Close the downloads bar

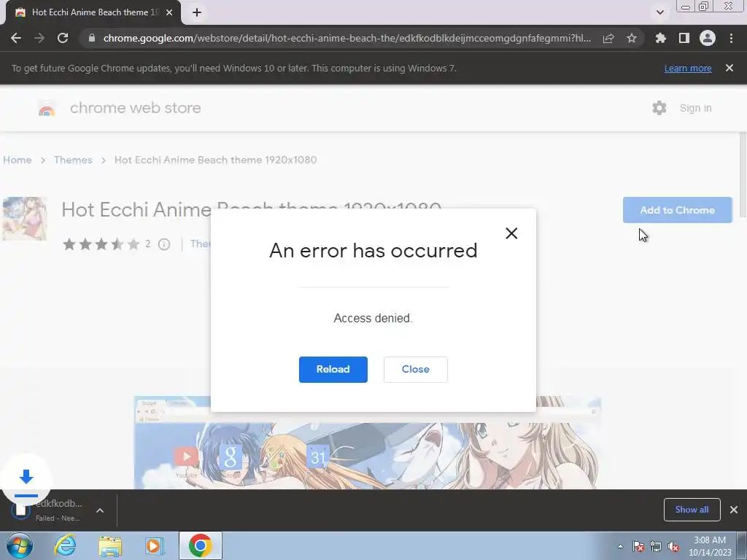(734, 510)
